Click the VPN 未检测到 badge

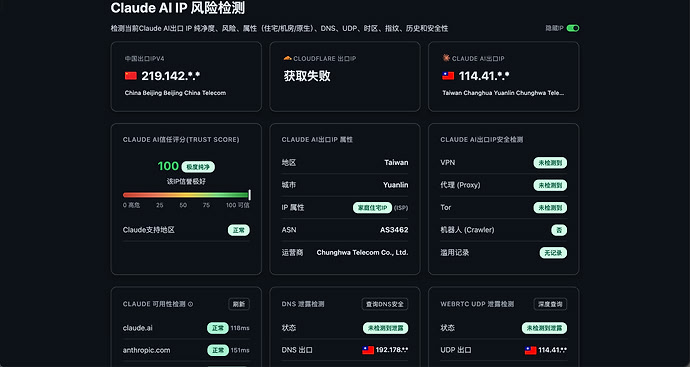(x=550, y=163)
